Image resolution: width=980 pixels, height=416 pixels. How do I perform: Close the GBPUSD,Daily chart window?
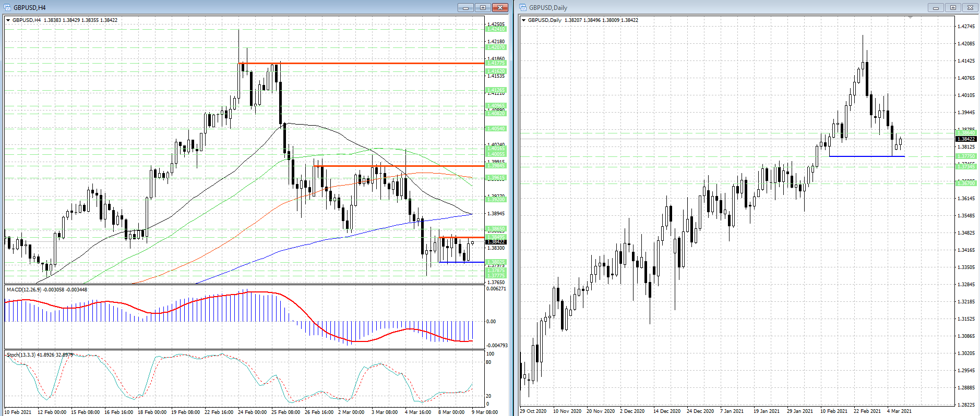pyautogui.click(x=970, y=7)
